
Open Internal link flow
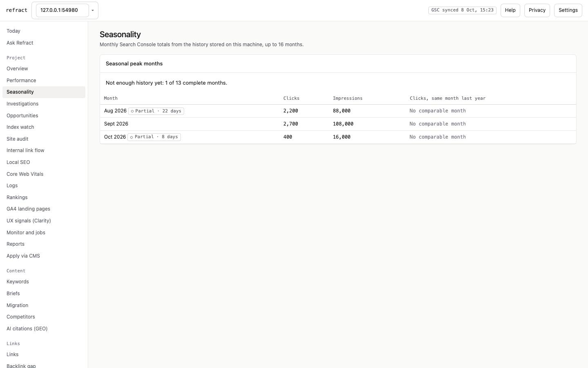coord(44,150)
